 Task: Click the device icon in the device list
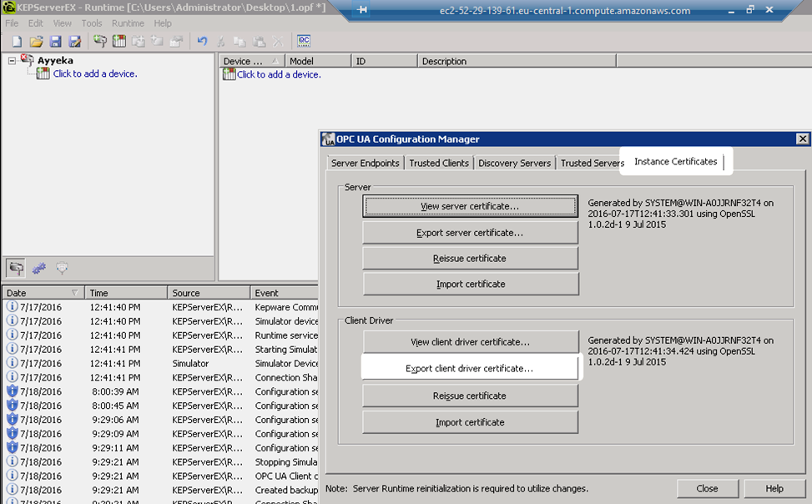229,74
